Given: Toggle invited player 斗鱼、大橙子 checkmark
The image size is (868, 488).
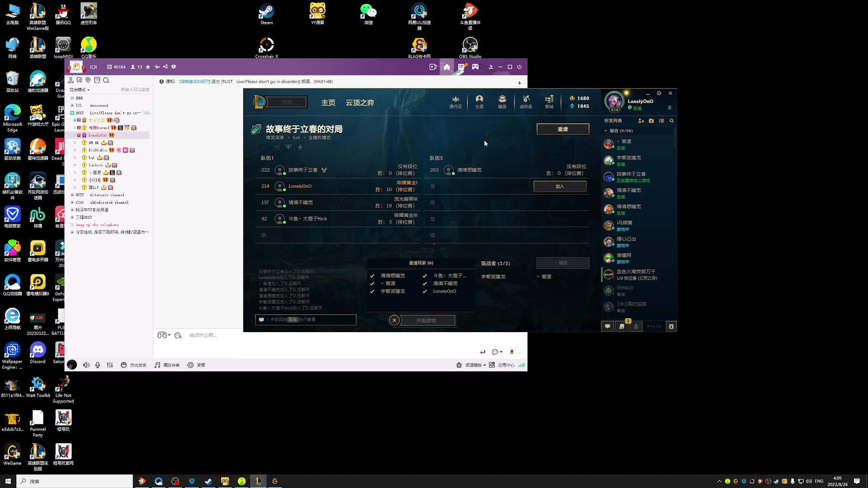Looking at the screenshot, I should [x=425, y=276].
